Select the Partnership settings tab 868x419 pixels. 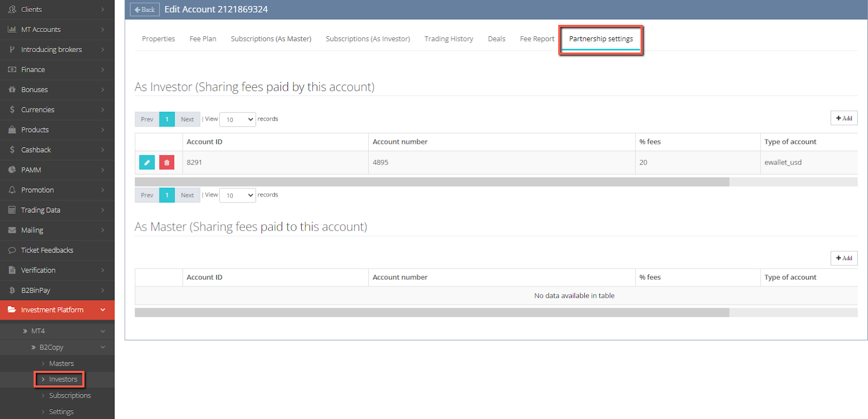coord(601,39)
